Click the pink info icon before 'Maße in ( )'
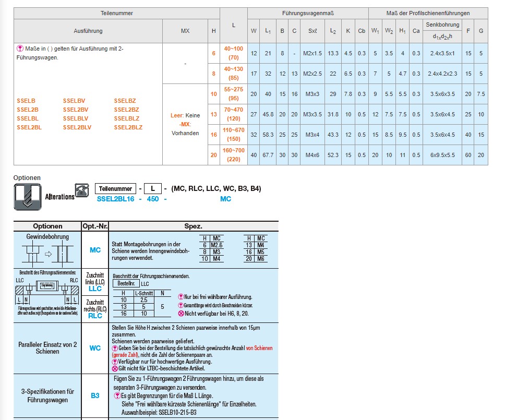Screen dimensions: 529x420 click(x=20, y=49)
